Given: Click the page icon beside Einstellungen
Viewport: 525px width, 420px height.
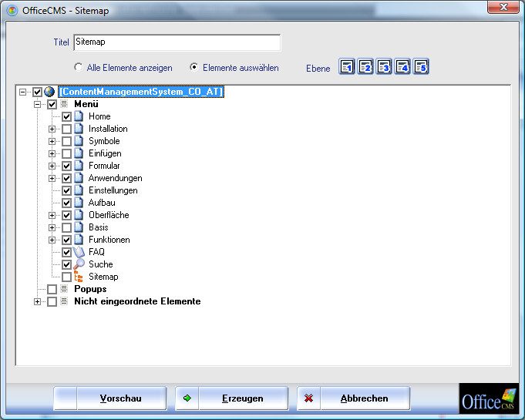Looking at the screenshot, I should [x=79, y=190].
